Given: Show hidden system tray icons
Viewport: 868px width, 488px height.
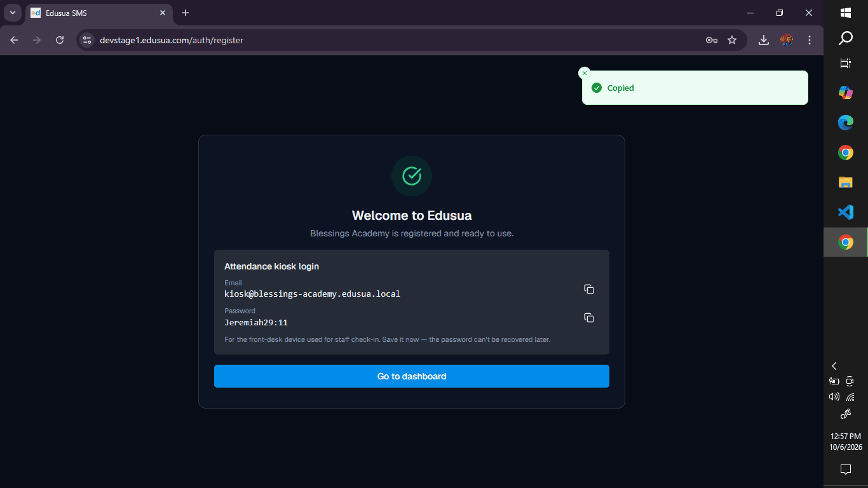Looking at the screenshot, I should (834, 366).
